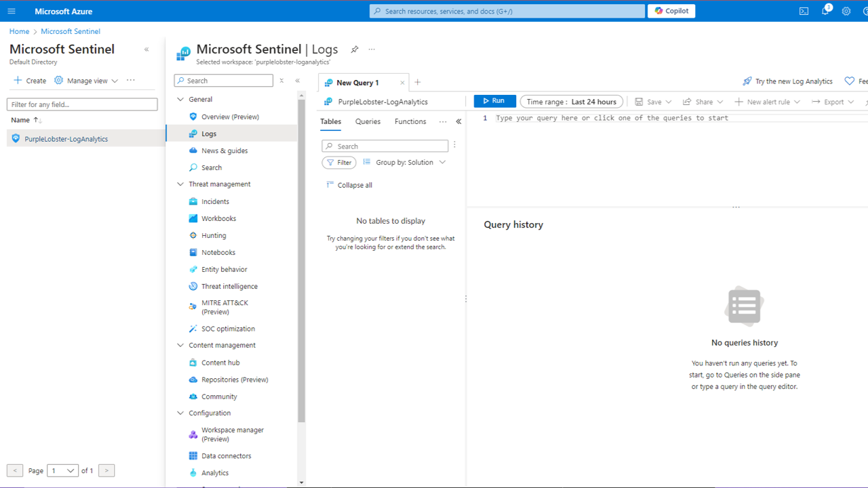Click Try the new Log Analytics

[787, 81]
